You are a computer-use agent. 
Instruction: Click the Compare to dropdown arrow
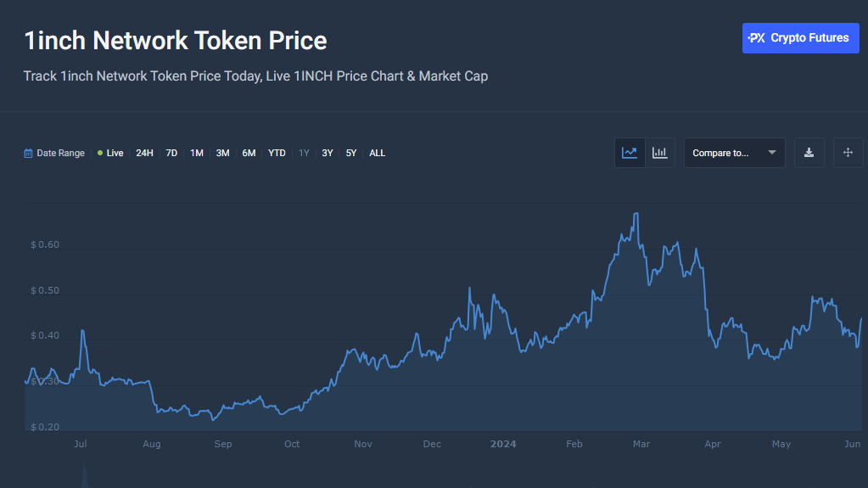[772, 153]
